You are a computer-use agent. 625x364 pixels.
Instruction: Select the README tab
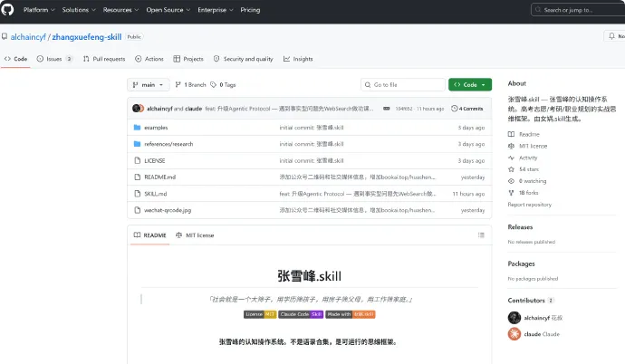pyautogui.click(x=149, y=235)
